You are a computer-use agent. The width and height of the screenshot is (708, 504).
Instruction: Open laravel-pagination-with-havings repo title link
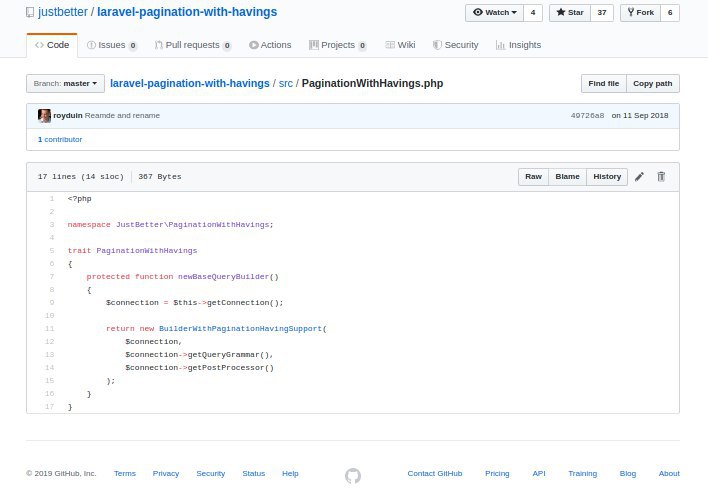187,12
